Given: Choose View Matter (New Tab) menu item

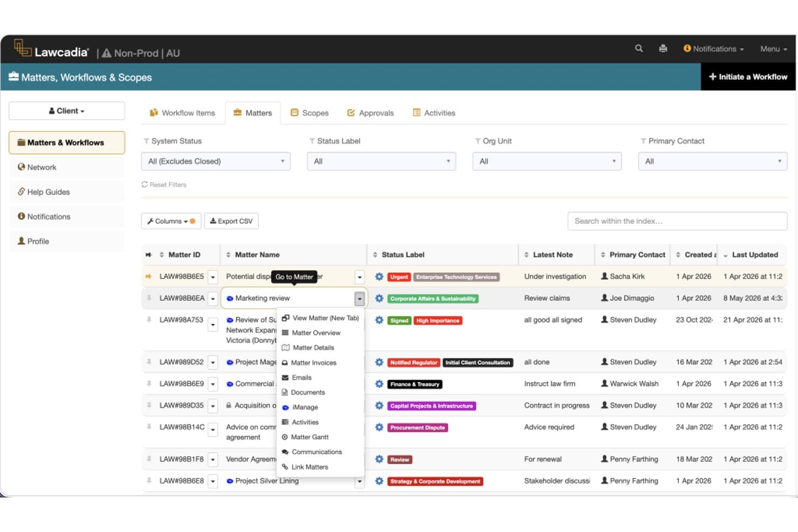Looking at the screenshot, I should tap(320, 318).
